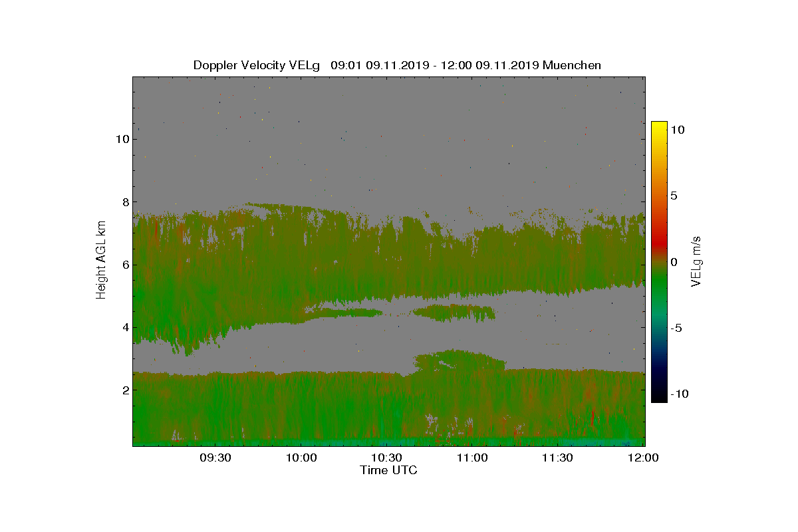
Task: Click the 11:30 time tick label
Action: pos(558,458)
